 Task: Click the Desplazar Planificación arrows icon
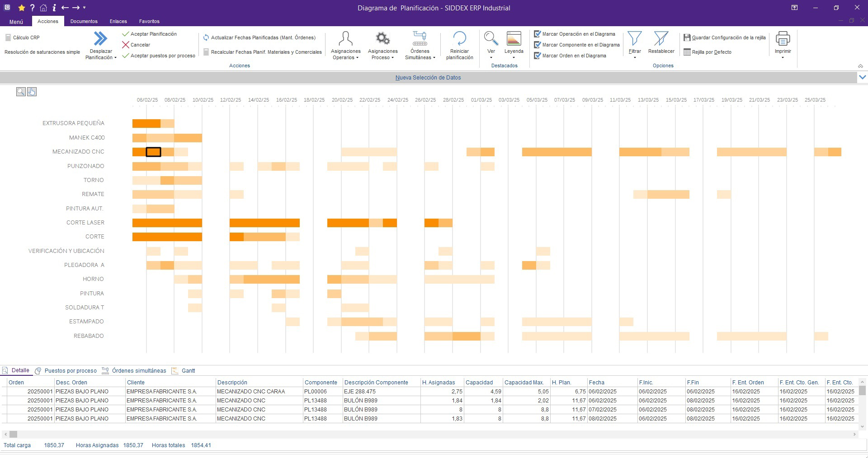pyautogui.click(x=100, y=39)
